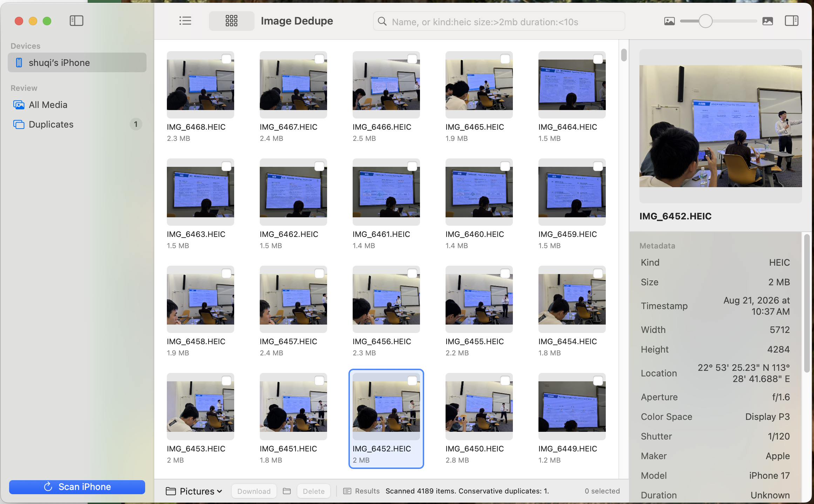This screenshot has width=814, height=504.
Task: Click the search magnifier icon
Action: pos(382,22)
